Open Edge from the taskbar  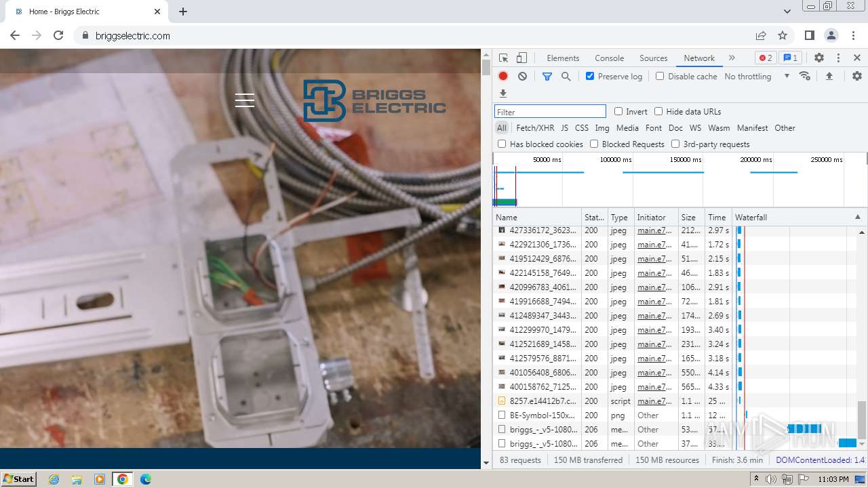pyautogui.click(x=146, y=479)
